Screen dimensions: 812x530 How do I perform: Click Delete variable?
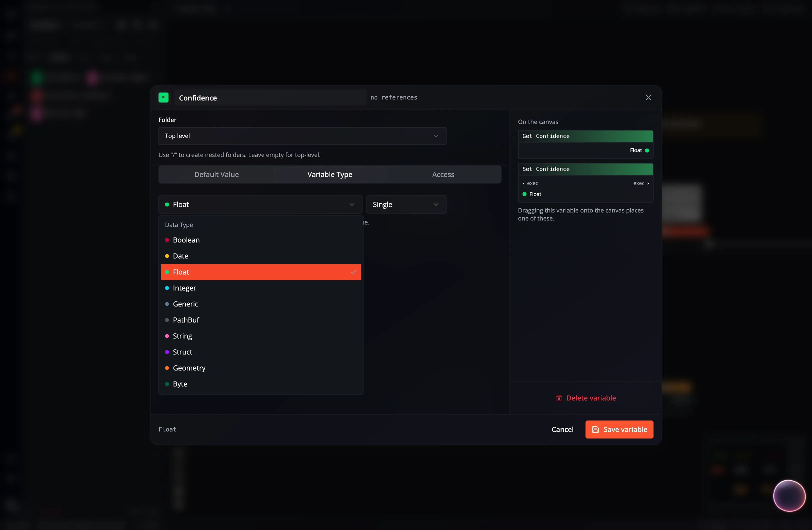(586, 398)
